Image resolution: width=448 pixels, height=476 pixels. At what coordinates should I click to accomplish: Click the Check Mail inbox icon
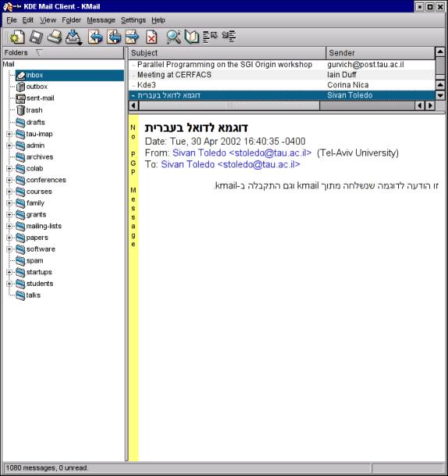[x=74, y=37]
